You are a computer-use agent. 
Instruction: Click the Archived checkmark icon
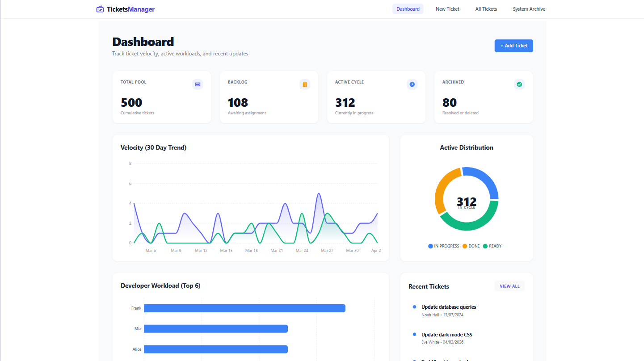pos(519,84)
